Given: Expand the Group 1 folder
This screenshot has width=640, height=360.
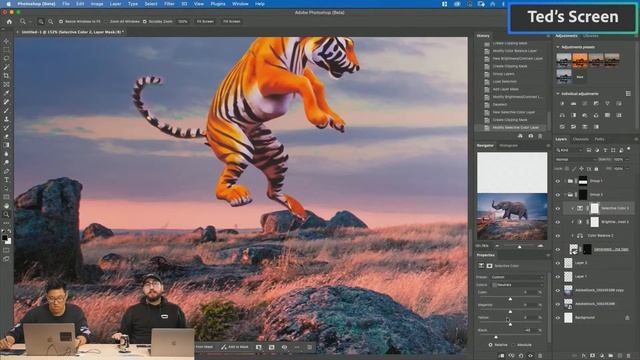Looking at the screenshot, I should tap(565, 181).
